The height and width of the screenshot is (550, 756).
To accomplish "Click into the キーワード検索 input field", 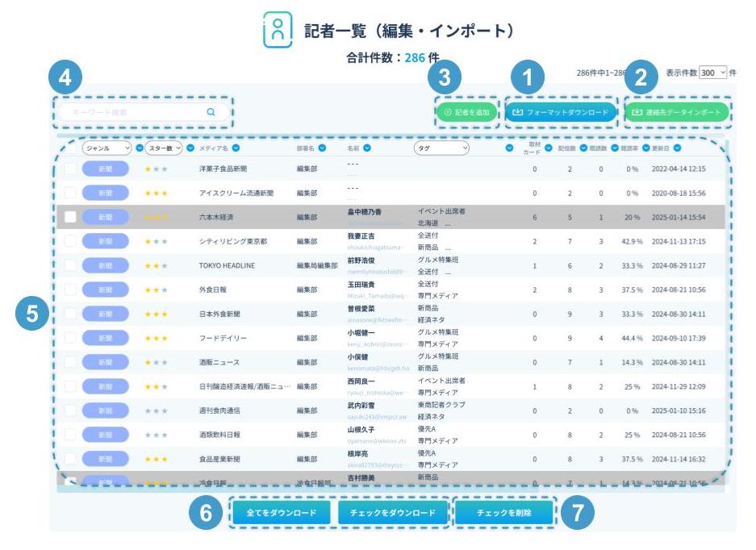I will click(129, 113).
